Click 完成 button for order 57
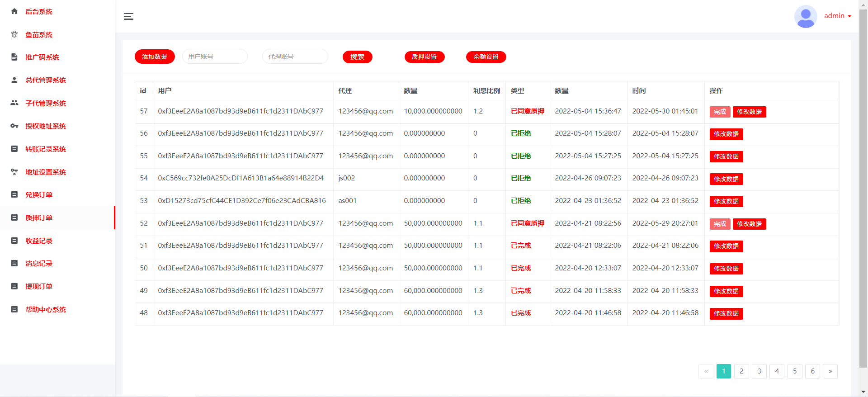The image size is (868, 397). 720,112
